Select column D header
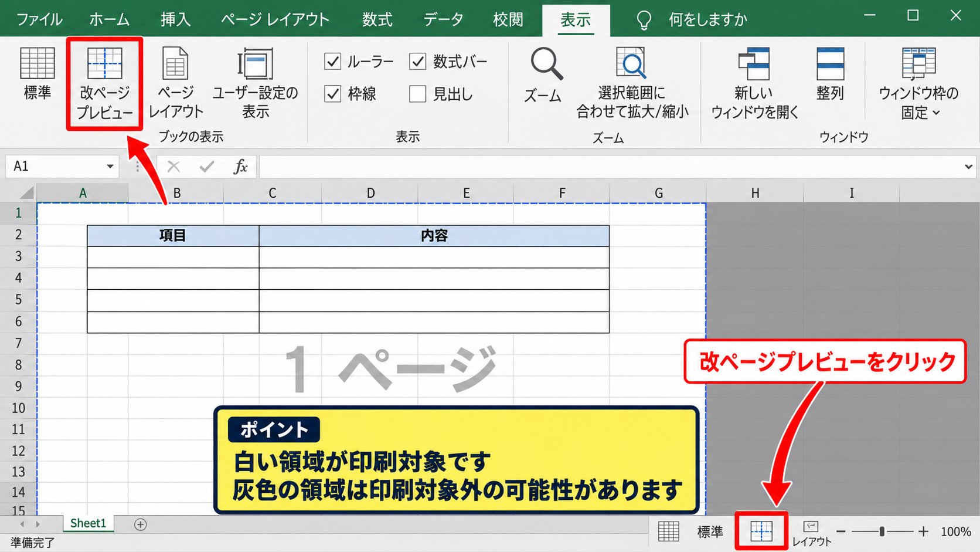Image resolution: width=980 pixels, height=552 pixels. 370,193
